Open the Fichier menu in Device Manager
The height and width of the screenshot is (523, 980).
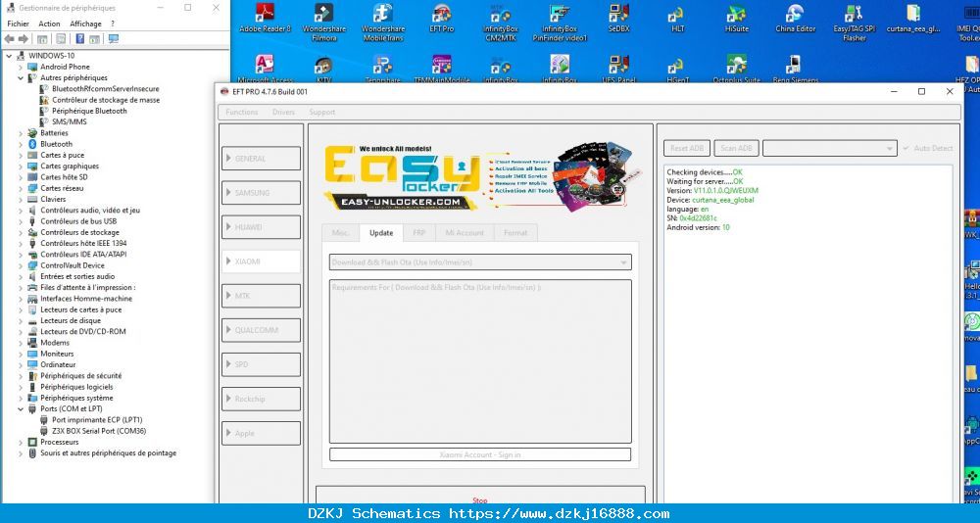(x=18, y=24)
